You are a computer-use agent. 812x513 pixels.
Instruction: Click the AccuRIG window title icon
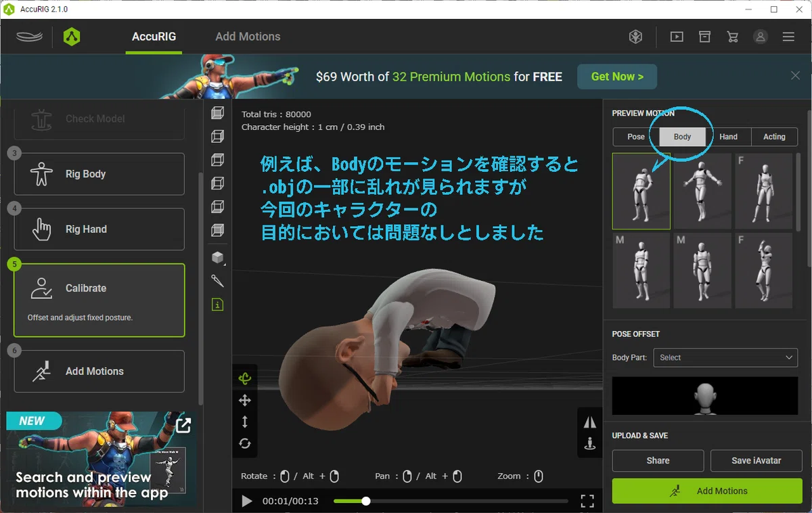[x=9, y=9]
